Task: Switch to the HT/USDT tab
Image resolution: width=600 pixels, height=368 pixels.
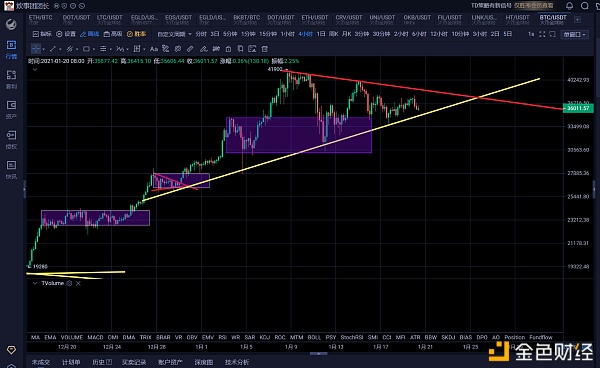Action: (517, 19)
